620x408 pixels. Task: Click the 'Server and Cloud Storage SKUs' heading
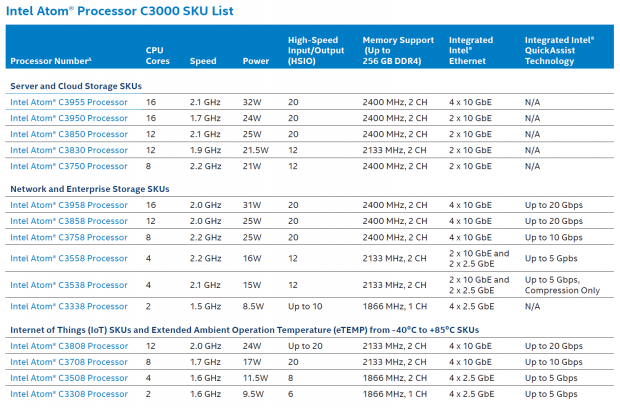pos(76,86)
